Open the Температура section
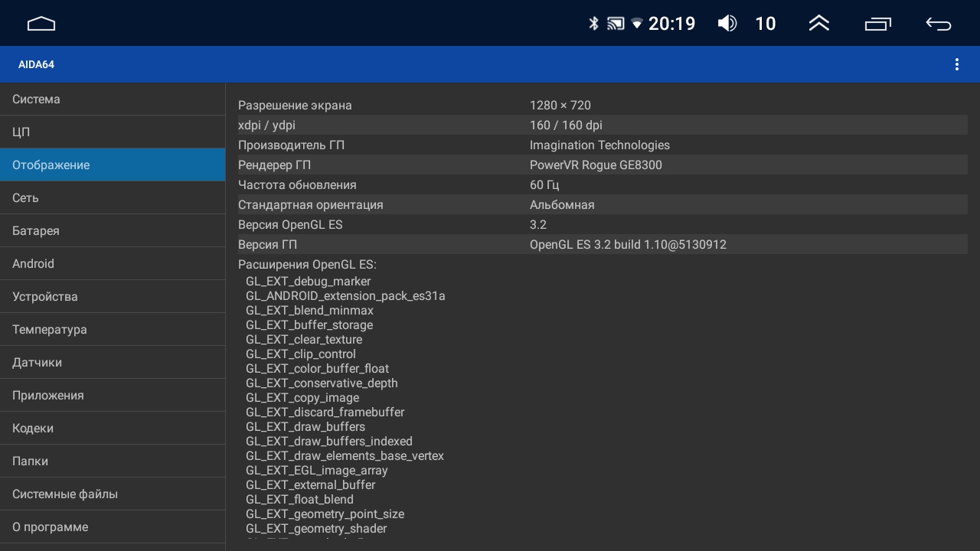Image resolution: width=980 pixels, height=551 pixels. tap(113, 330)
